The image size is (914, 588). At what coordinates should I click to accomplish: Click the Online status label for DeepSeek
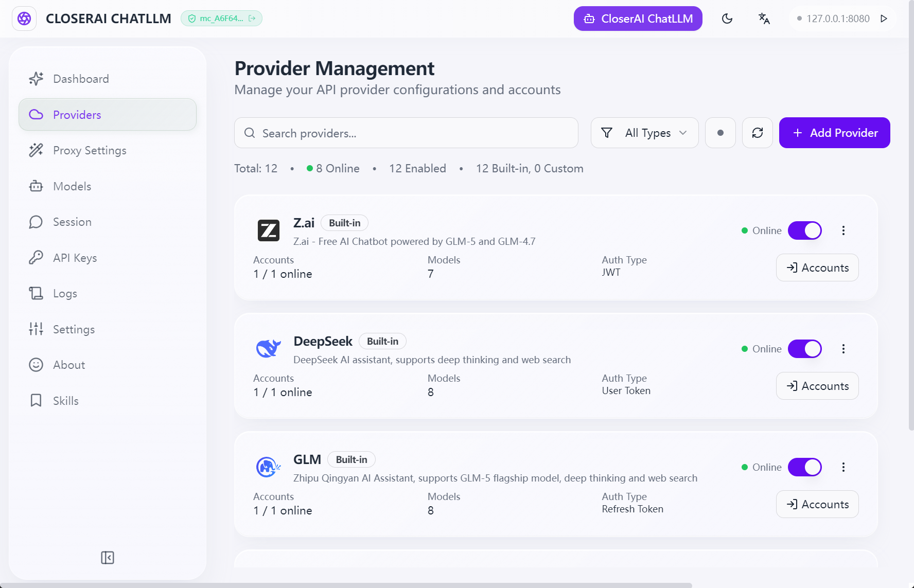point(767,349)
